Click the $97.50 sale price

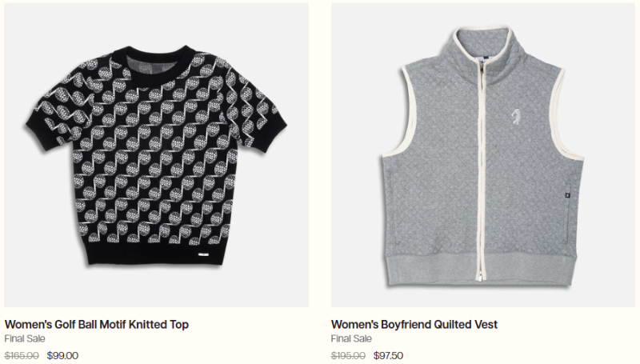pos(389,355)
